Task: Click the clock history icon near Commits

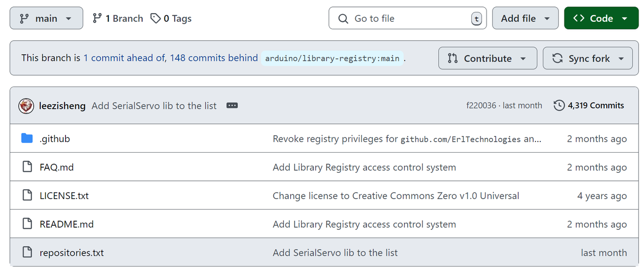Action: coord(558,106)
